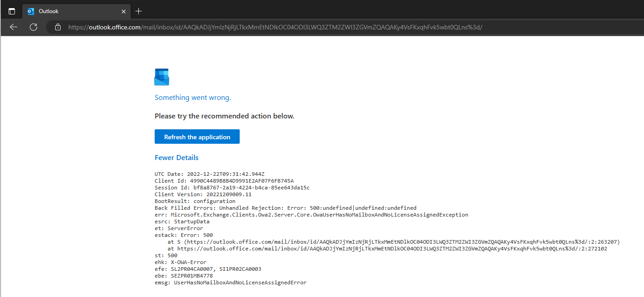Select the Outlook tab
This screenshot has width=644, height=297.
[76, 11]
